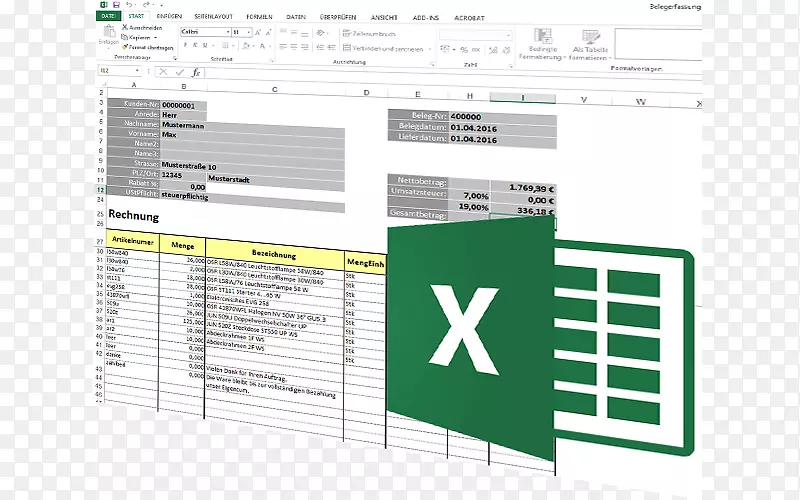Viewport: 800px width, 500px height.
Task: Click insert function fx button
Action: click(x=196, y=73)
